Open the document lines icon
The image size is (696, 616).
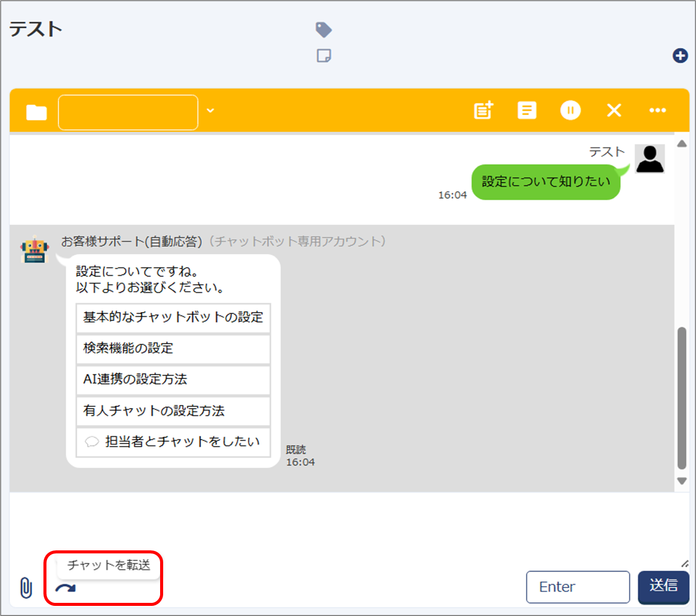(527, 110)
